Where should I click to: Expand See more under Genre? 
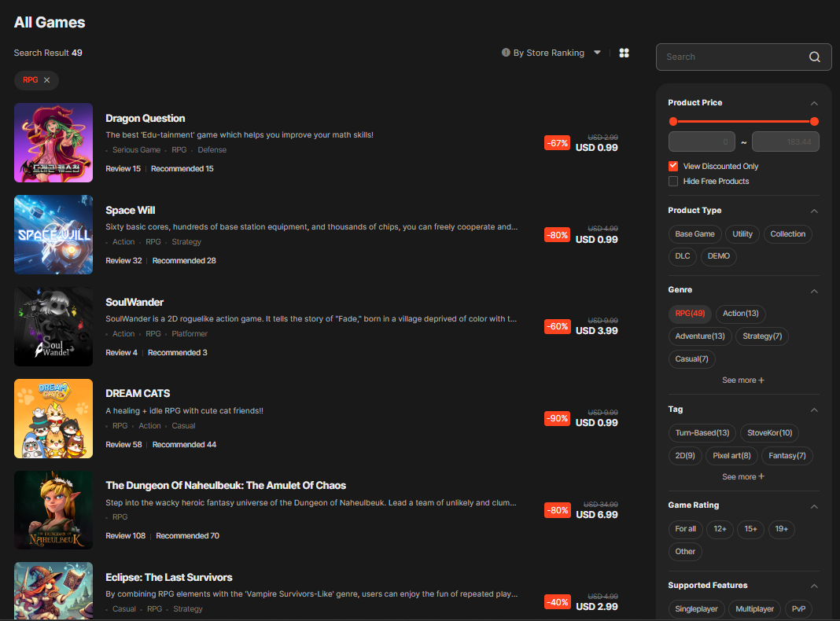(x=743, y=380)
